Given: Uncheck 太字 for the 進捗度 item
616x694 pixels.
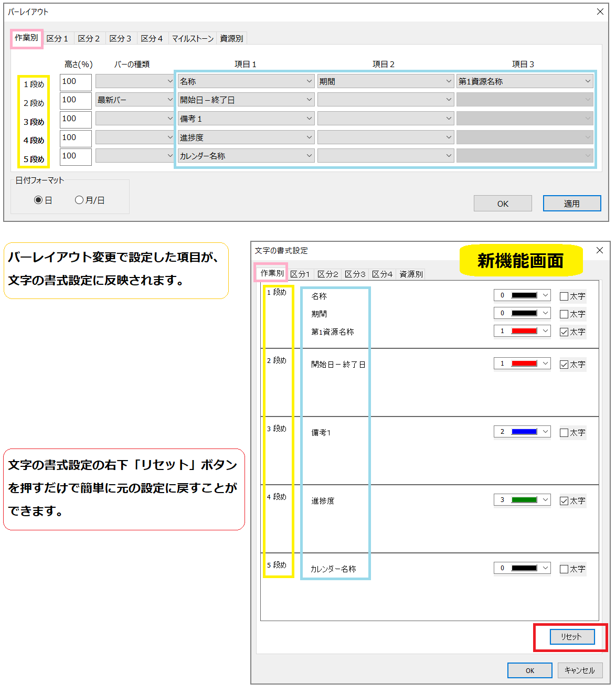Looking at the screenshot, I should pos(564,501).
